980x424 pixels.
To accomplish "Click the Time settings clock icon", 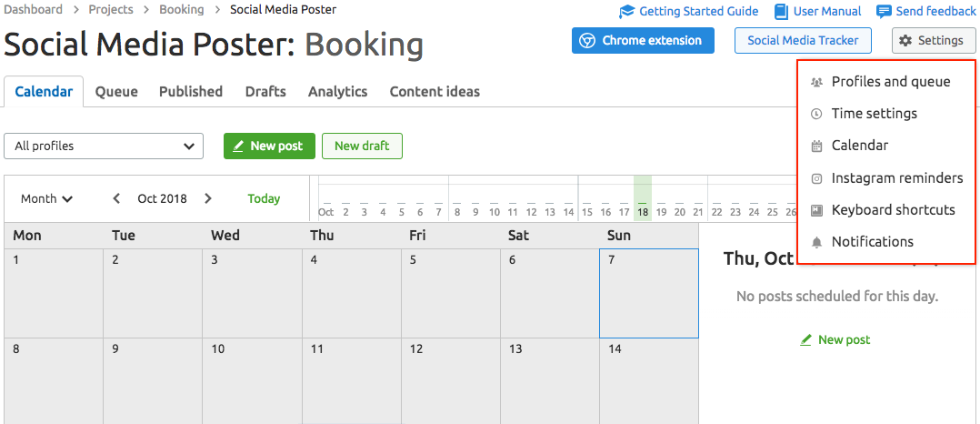I will [816, 114].
